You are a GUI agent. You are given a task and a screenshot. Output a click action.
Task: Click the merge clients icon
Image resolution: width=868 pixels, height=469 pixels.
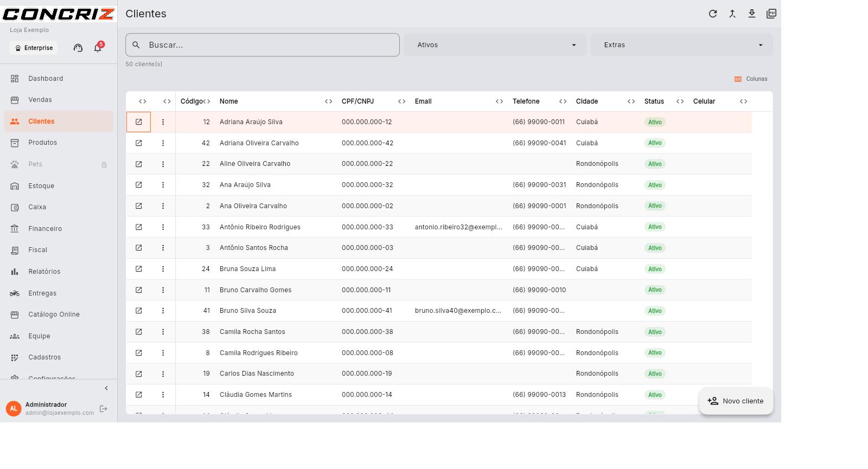click(x=732, y=14)
